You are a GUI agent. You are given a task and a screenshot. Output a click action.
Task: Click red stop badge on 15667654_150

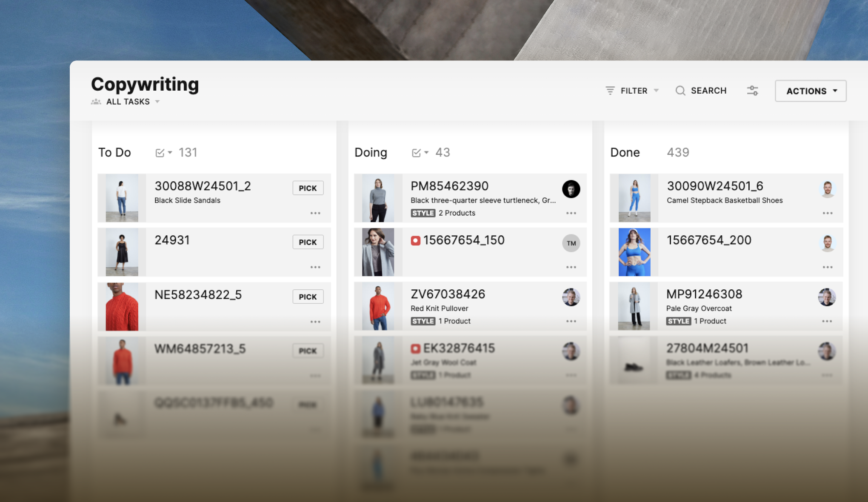(415, 241)
